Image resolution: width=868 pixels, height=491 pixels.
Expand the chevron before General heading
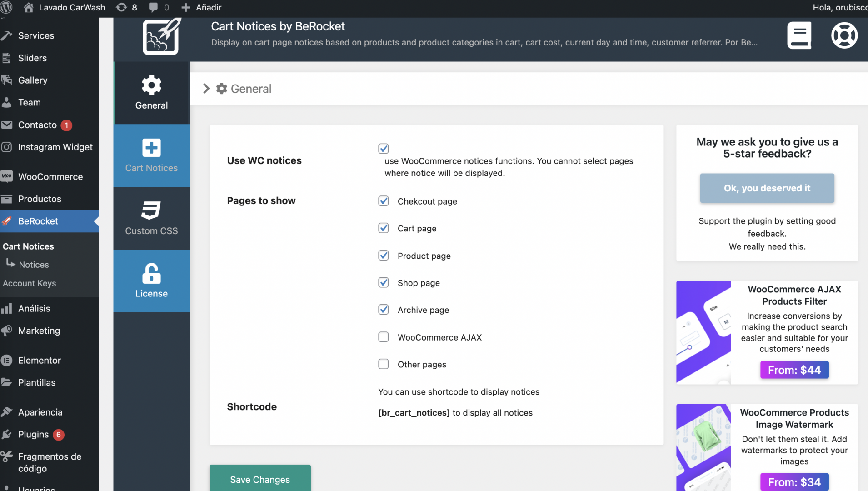[206, 89]
